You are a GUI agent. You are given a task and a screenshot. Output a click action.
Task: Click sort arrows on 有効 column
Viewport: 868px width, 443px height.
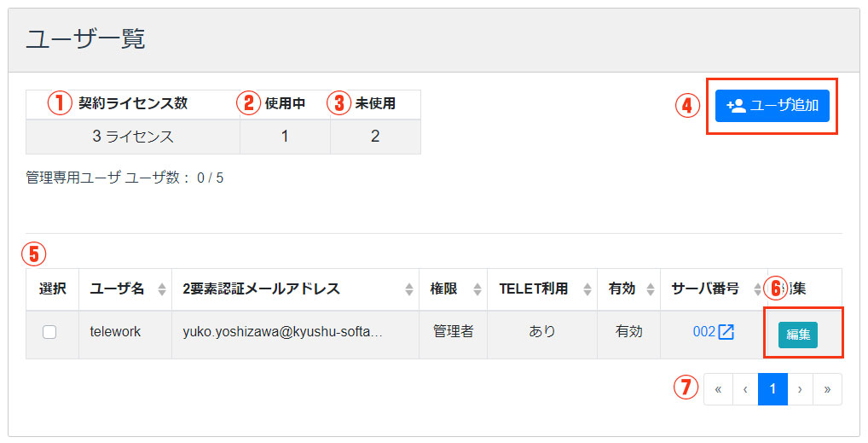coord(651,289)
